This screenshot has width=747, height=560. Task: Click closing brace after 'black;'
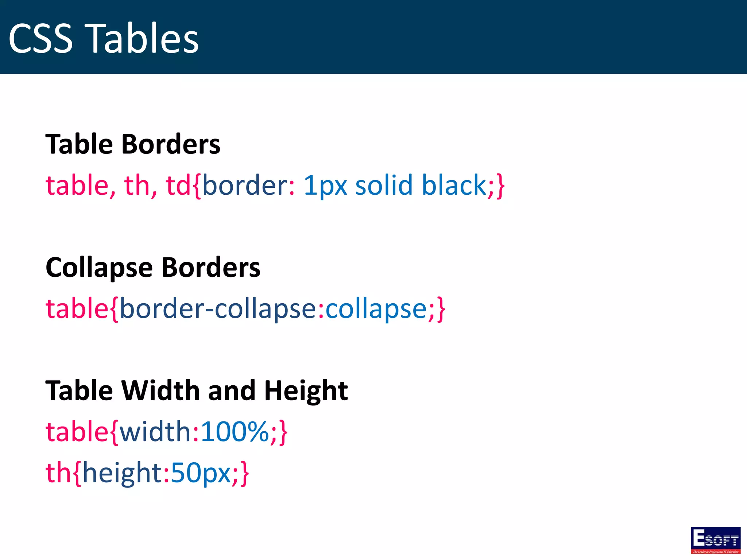[x=500, y=186]
